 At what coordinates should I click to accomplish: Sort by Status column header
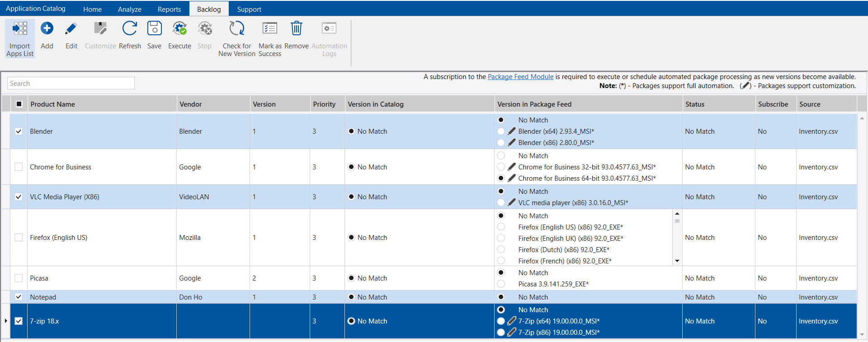[719, 104]
